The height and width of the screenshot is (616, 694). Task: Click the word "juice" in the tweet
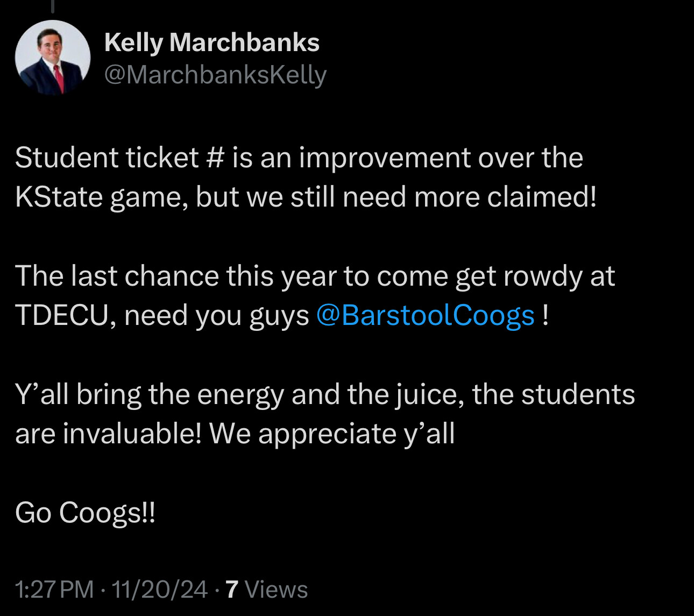430,394
